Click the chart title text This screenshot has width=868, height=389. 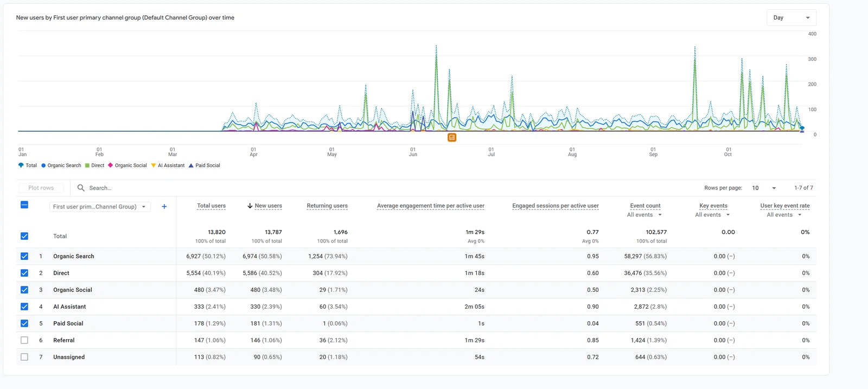point(125,18)
